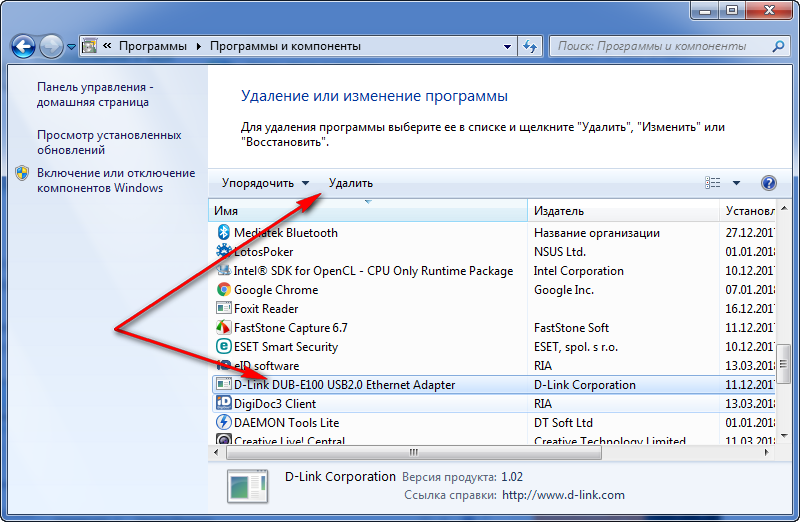Click publisher cell FastStone Soft
This screenshot has height=522, width=800.
point(571,327)
